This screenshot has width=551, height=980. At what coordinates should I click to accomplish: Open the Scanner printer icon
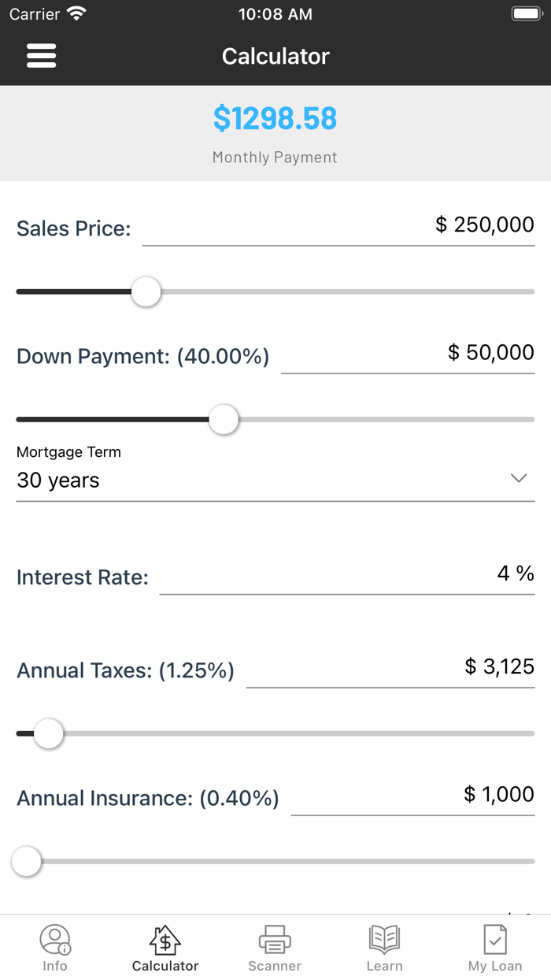click(275, 940)
